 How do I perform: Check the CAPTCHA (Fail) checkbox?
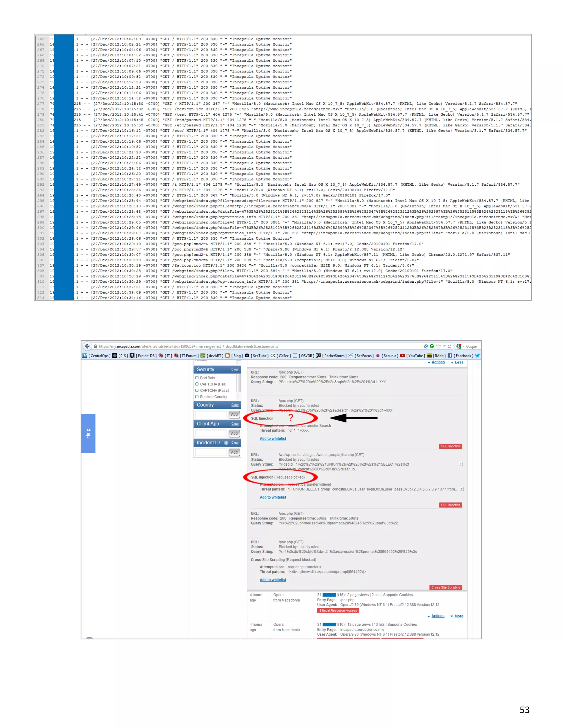tap(197, 384)
